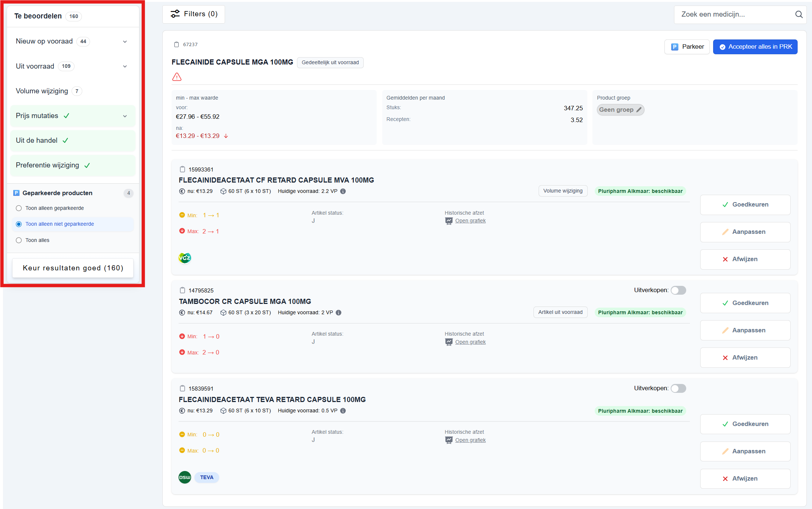Click Aanpassen for TAMBOCOR CR CAPSULE

[x=745, y=330]
